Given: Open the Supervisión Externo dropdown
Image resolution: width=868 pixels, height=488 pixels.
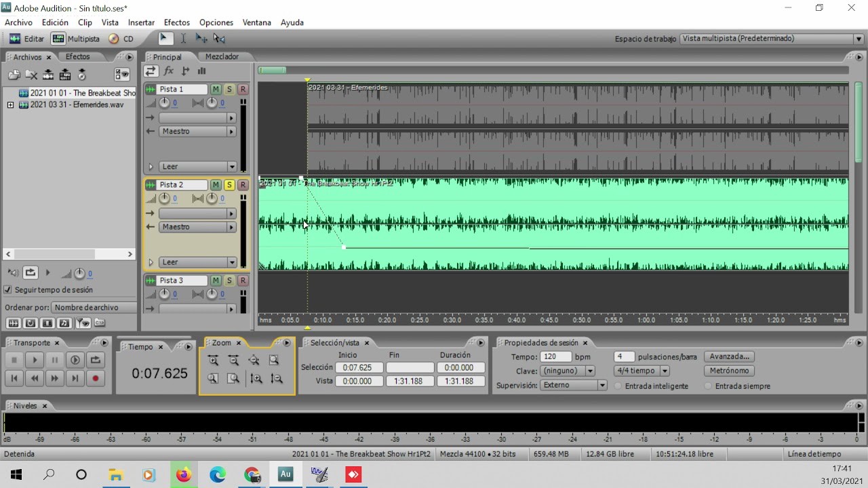Looking at the screenshot, I should coord(601,385).
